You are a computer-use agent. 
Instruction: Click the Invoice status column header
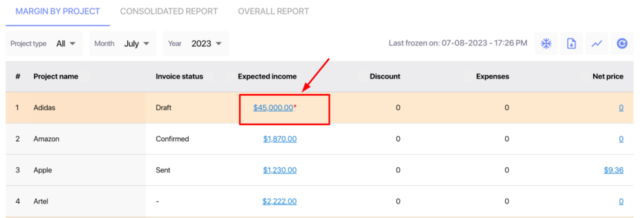(x=179, y=77)
